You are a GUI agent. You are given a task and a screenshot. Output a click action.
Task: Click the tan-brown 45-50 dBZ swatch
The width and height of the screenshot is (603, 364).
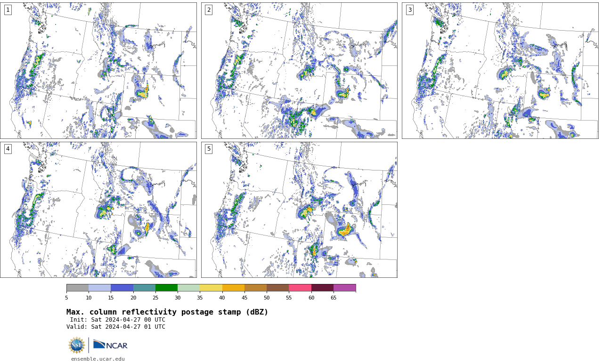255,288
